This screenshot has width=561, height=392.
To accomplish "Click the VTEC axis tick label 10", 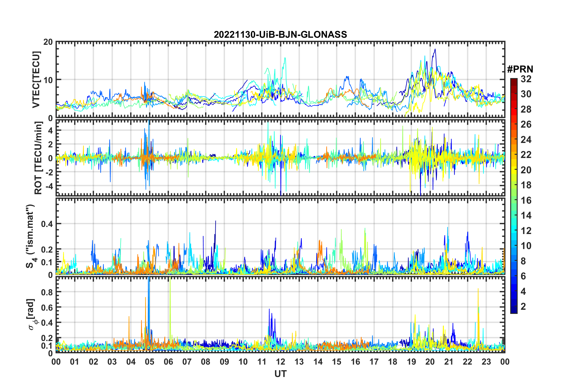I will [x=48, y=80].
